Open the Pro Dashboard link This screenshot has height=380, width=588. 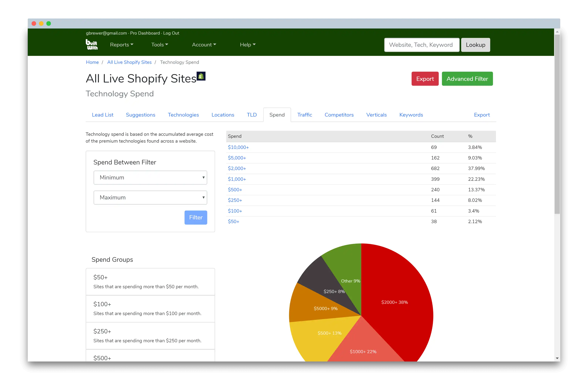[145, 33]
